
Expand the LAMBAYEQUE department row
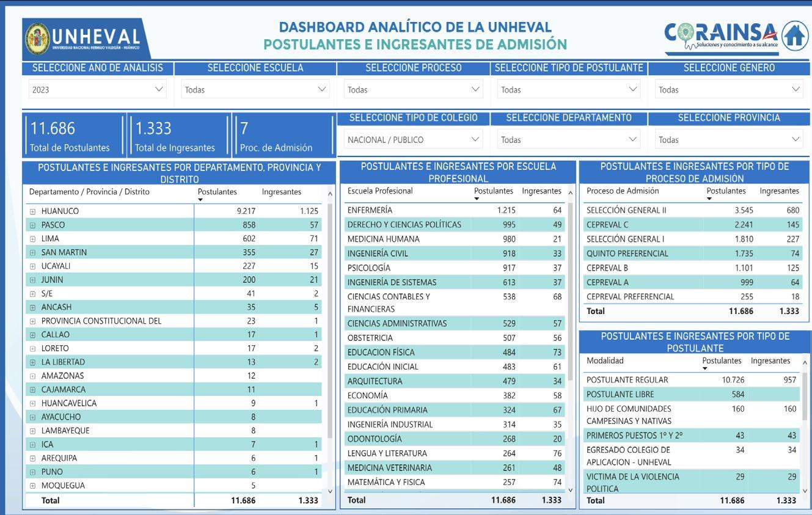click(33, 431)
